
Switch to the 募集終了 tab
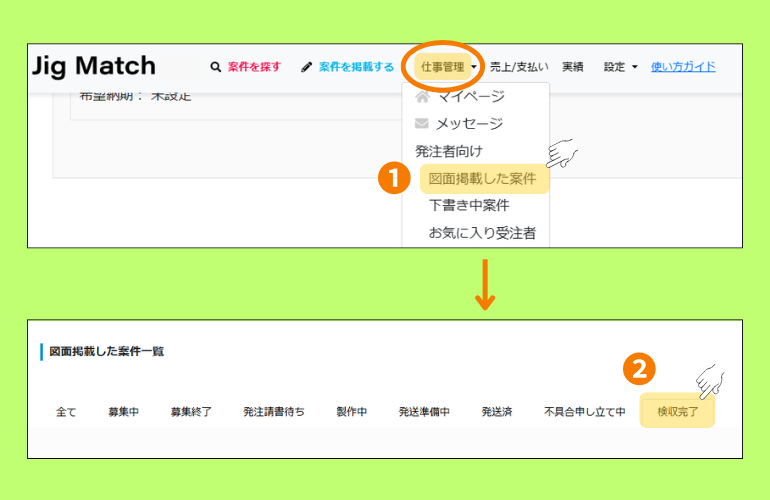point(191,412)
